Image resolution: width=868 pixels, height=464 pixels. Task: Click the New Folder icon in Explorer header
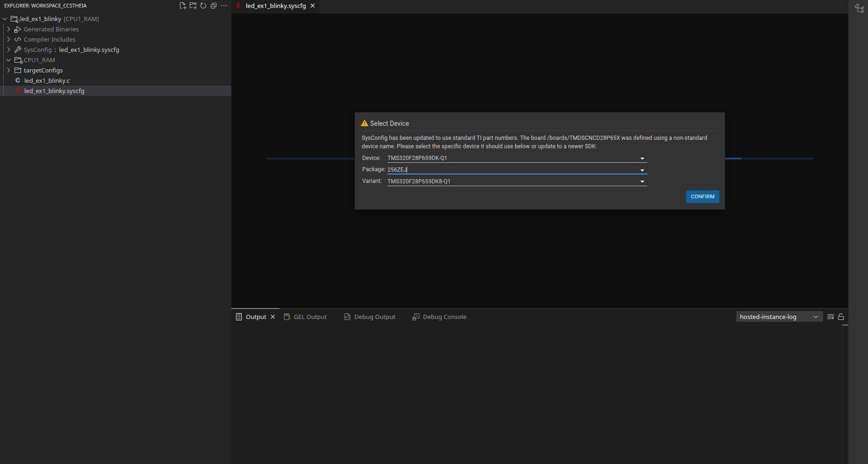[x=193, y=6]
